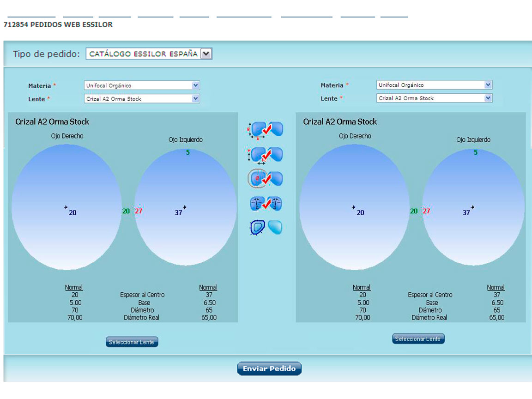The width and height of the screenshot is (532, 399).
Task: Click the H height and pupil distance icon
Action: [266, 155]
